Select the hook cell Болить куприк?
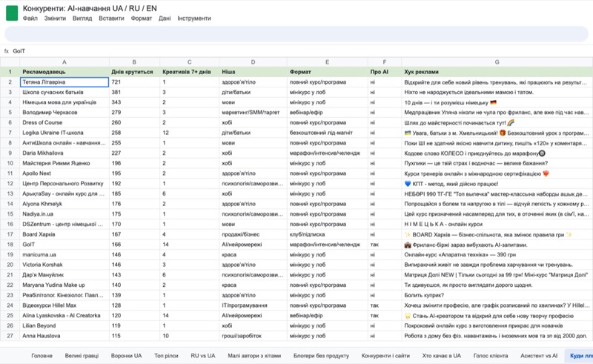Image resolution: width=593 pixels, height=364 pixels. pyautogui.click(x=497, y=295)
